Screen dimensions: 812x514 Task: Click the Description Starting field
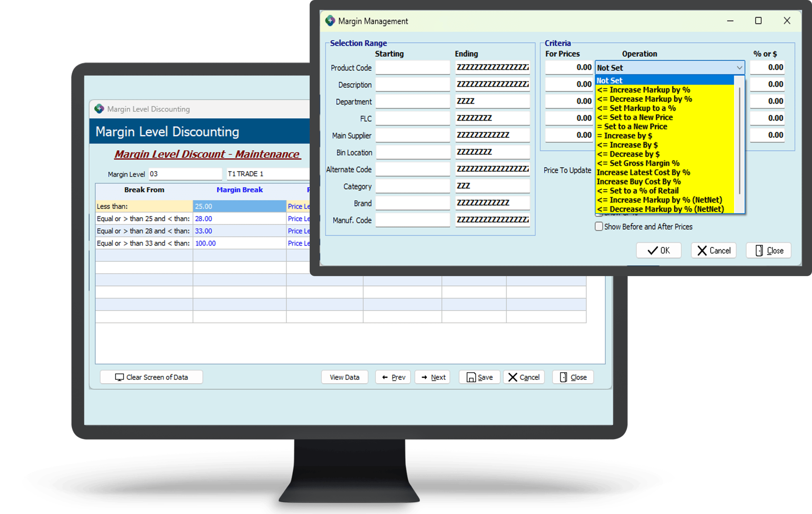[412, 84]
